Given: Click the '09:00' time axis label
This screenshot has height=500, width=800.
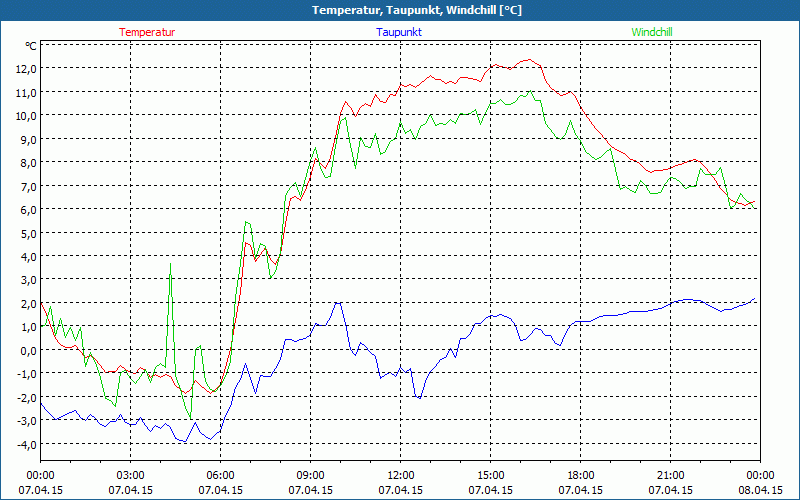Looking at the screenshot, I should 310,476.
